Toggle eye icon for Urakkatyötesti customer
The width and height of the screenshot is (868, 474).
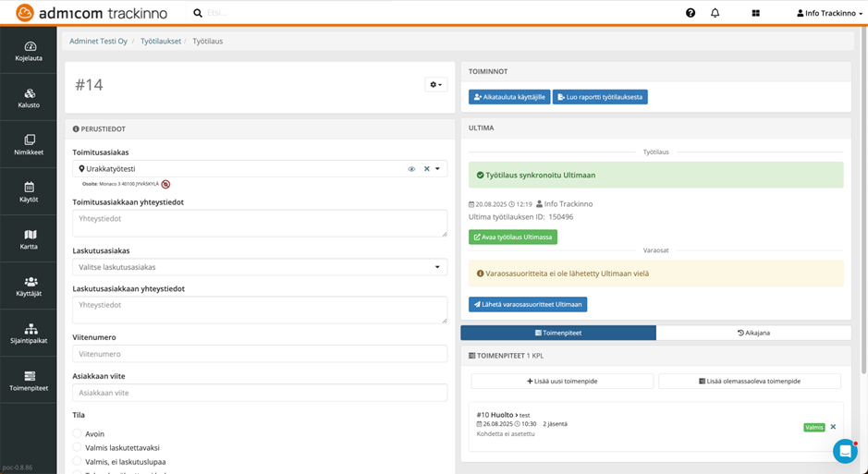tap(411, 169)
